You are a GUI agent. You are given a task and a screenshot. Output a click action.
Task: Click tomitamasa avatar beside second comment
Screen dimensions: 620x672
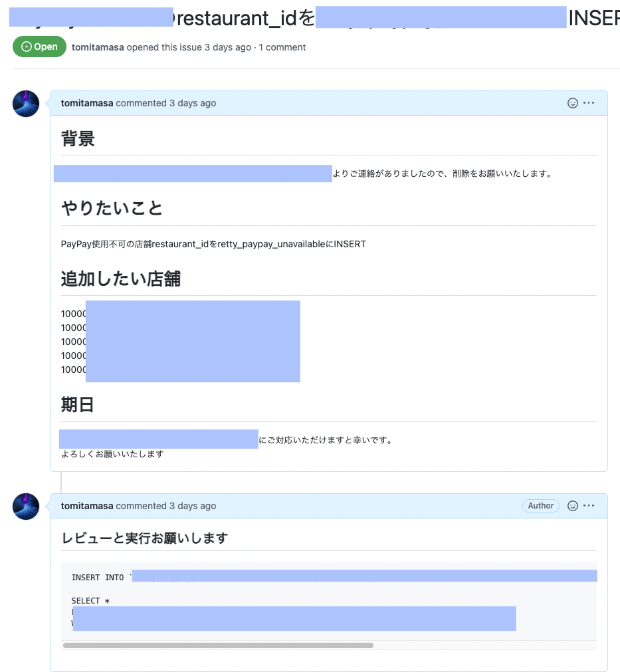click(26, 506)
